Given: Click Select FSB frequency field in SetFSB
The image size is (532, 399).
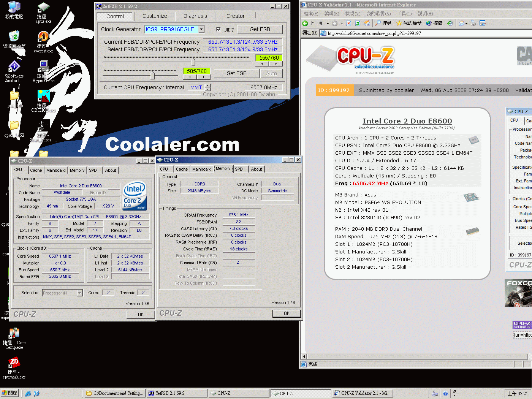Looking at the screenshot, I should (243, 49).
